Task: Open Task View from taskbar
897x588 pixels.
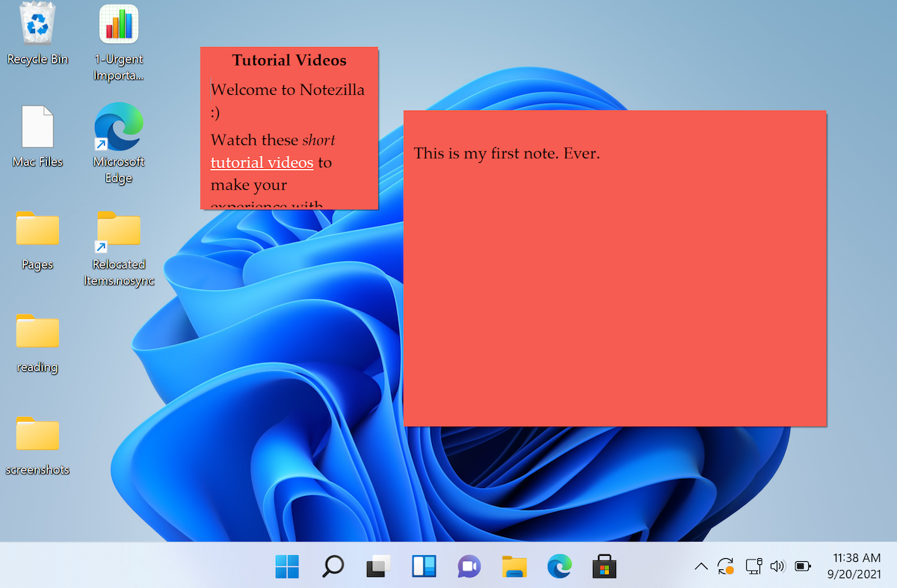Action: (x=378, y=566)
